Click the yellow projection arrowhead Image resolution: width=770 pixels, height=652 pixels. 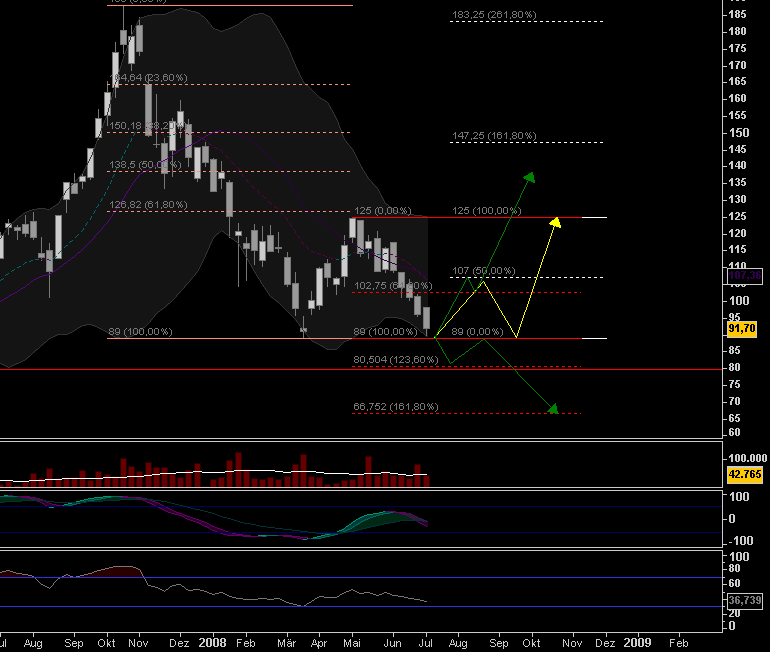[x=555, y=222]
